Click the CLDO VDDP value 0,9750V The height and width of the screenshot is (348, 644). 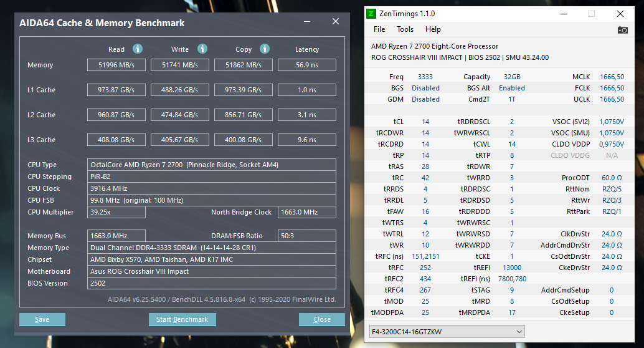611,144
